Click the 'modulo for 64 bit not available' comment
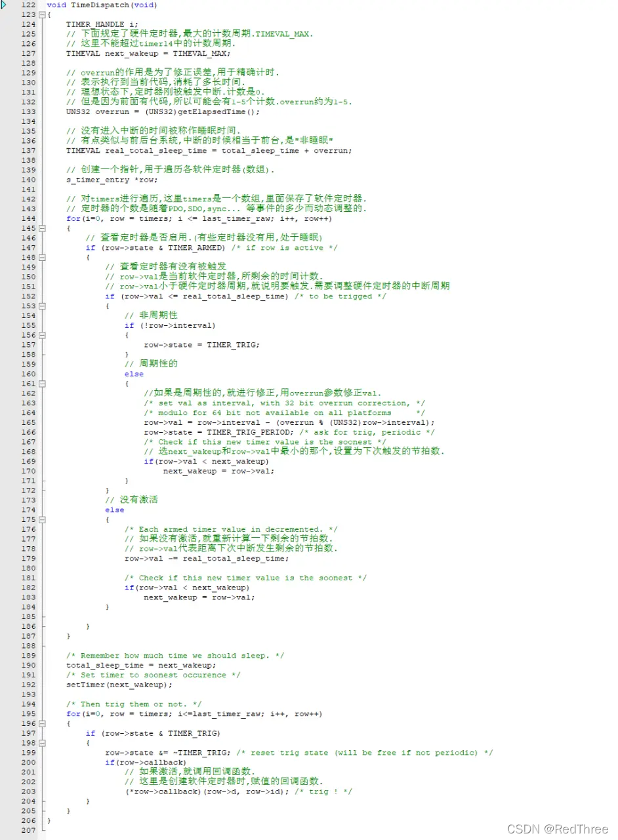This screenshot has width=618, height=840. point(284,412)
